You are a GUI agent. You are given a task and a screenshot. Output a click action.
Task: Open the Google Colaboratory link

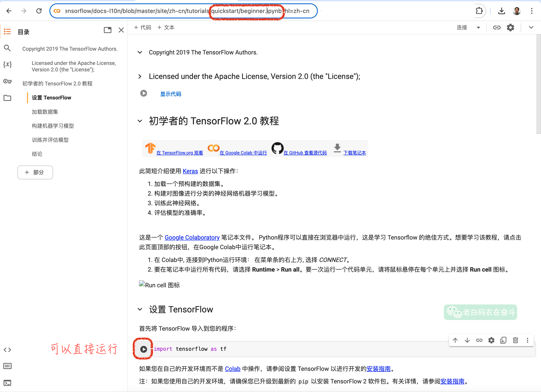[x=192, y=237]
